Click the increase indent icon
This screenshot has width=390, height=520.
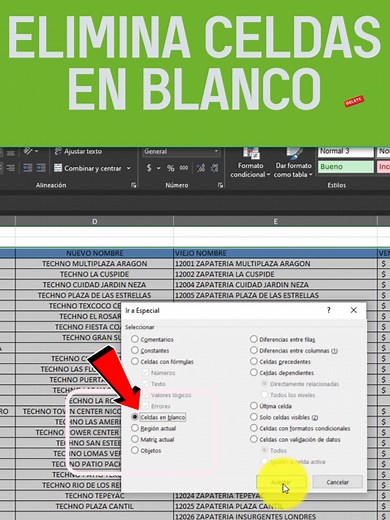coord(41,168)
